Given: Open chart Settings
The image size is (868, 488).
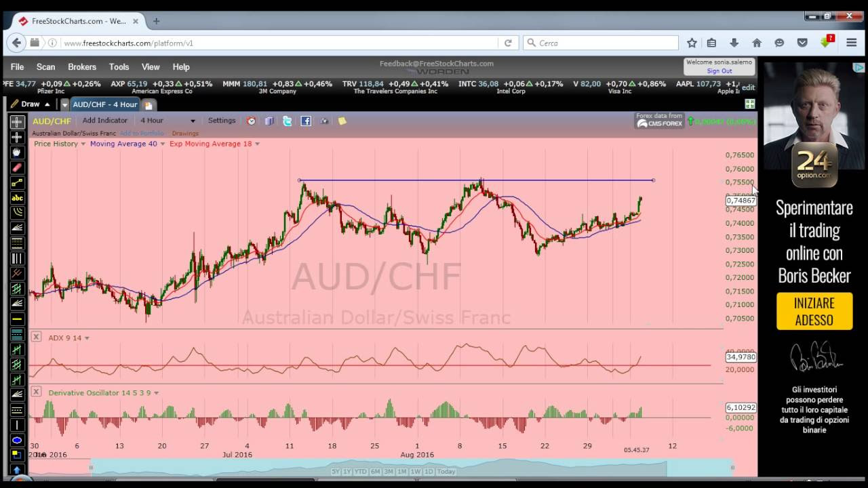Looking at the screenshot, I should (222, 121).
